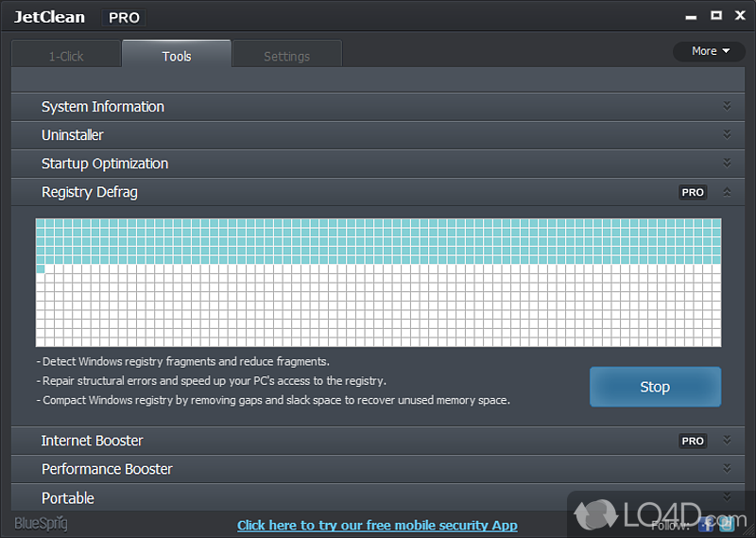
Task: Click the Registry Defrag heading
Action: click(x=90, y=192)
